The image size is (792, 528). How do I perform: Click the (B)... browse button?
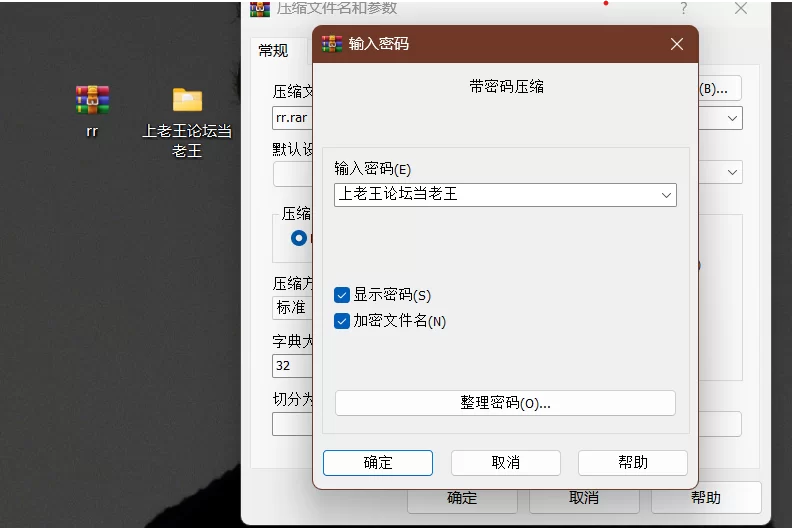click(x=719, y=88)
